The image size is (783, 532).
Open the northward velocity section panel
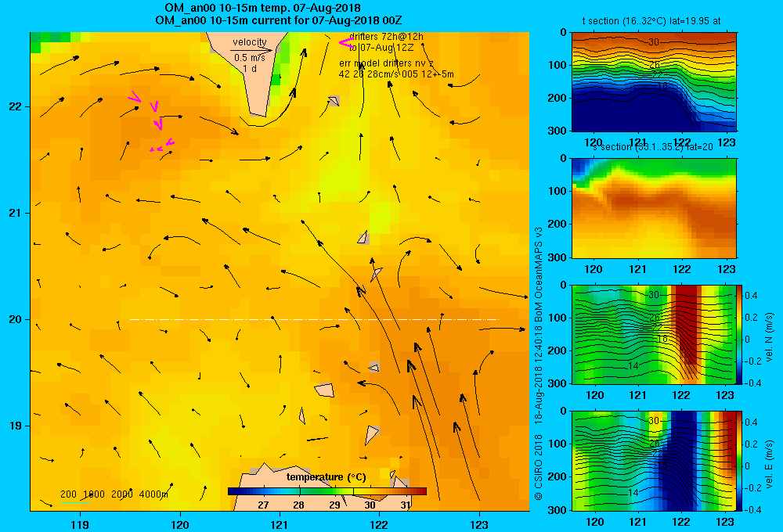click(x=654, y=334)
